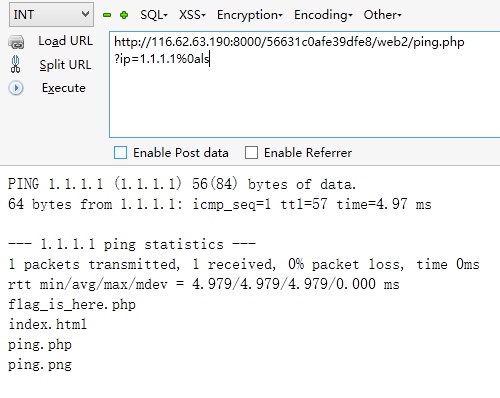Click the Load URL button label
The image size is (500, 398).
click(x=65, y=41)
